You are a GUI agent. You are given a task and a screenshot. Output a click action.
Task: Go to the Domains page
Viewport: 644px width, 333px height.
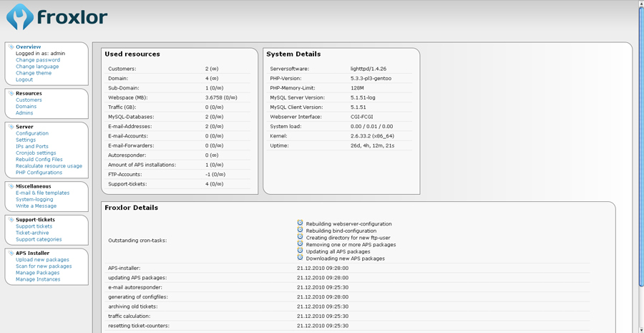(x=26, y=107)
